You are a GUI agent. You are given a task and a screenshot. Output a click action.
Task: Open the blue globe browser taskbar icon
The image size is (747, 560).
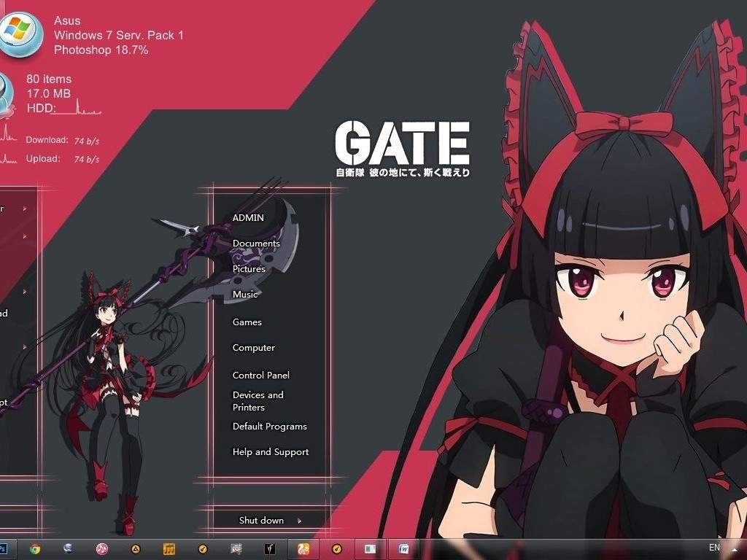point(67,548)
